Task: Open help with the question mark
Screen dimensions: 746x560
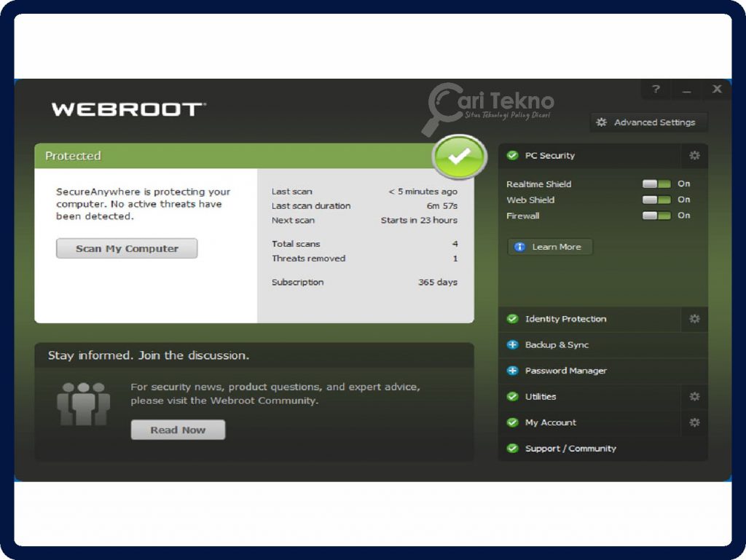Action: 656,89
